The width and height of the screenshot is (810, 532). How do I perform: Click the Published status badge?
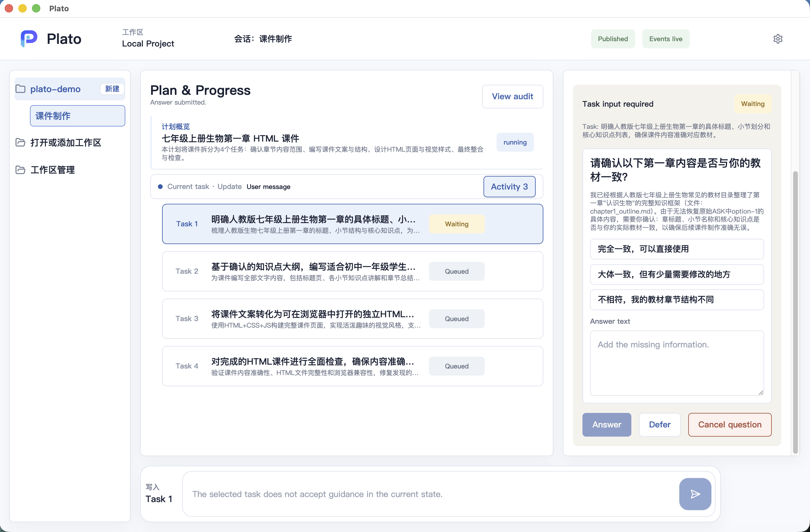pos(613,39)
